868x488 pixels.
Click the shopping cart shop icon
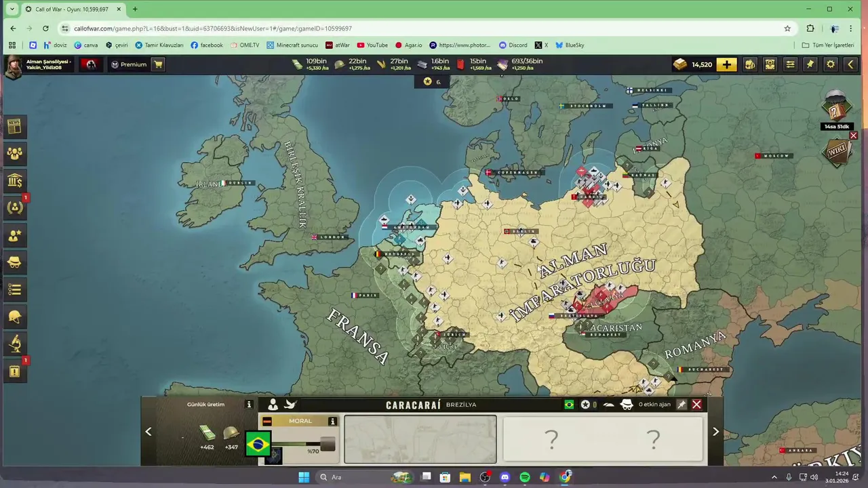158,64
